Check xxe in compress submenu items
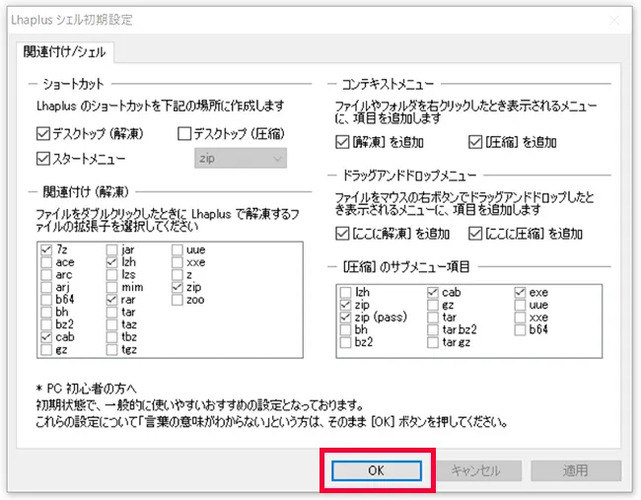Image resolution: width=641 pixels, height=500 pixels. tap(520, 317)
